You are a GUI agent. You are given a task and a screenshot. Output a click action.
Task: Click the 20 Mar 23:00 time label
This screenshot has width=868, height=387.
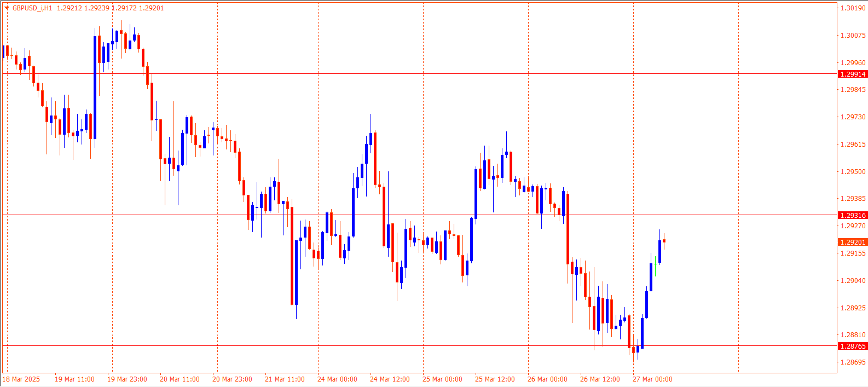tap(232, 379)
